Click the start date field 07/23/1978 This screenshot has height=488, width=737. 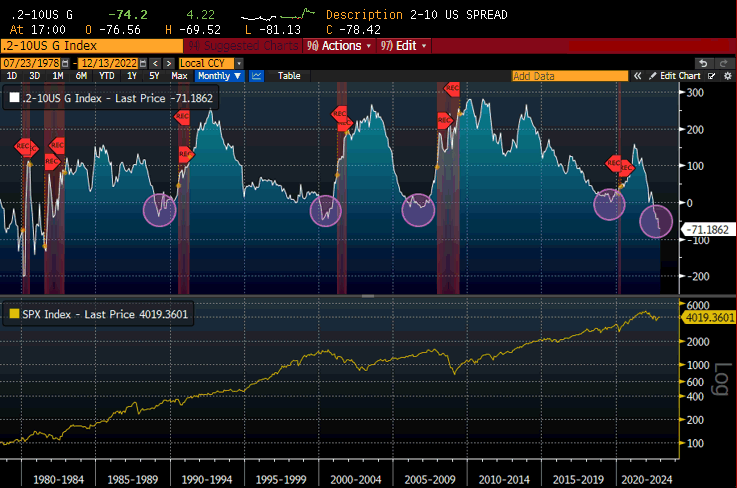[31, 63]
